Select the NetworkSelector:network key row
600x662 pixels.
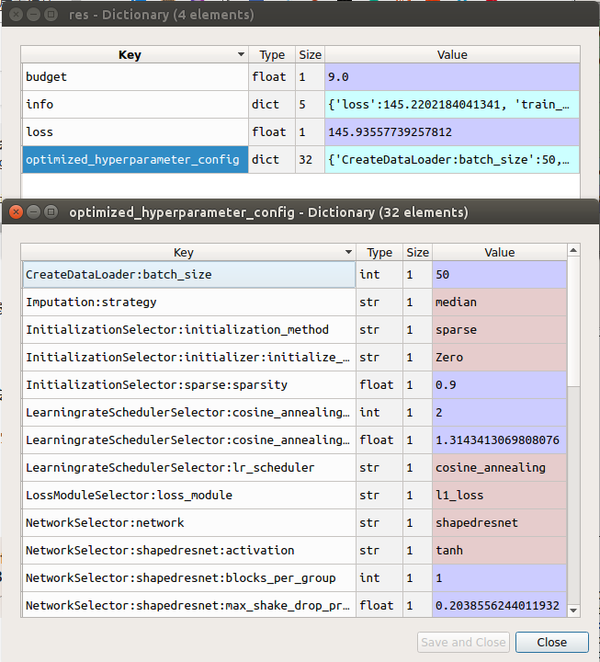pyautogui.click(x=188, y=522)
